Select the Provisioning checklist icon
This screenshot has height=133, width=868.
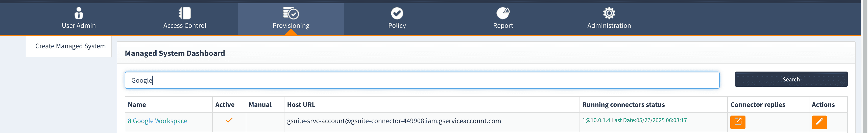291,13
